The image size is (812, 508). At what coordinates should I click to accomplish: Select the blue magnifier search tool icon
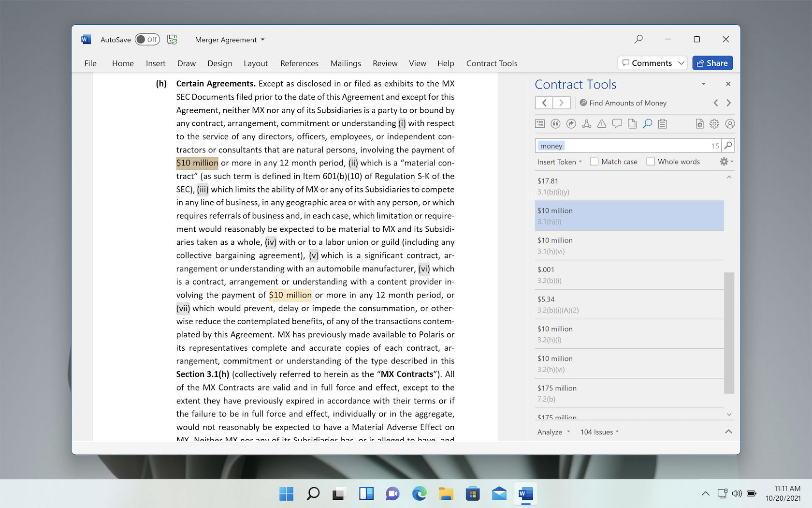point(648,124)
